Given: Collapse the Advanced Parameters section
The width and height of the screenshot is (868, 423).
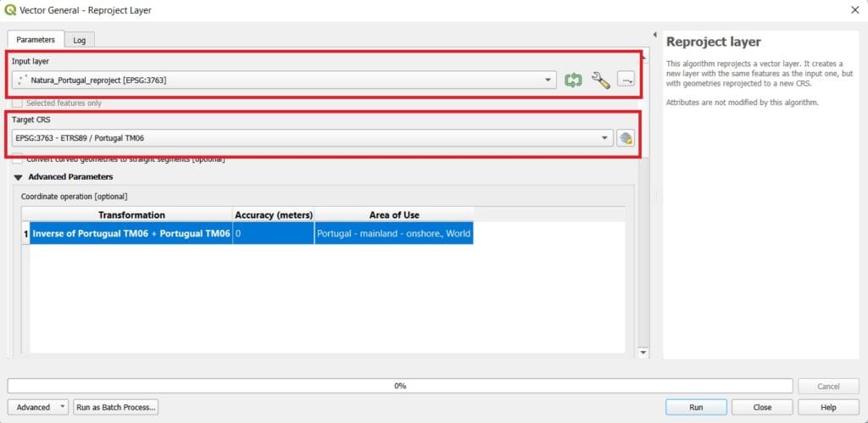Looking at the screenshot, I should tap(19, 177).
